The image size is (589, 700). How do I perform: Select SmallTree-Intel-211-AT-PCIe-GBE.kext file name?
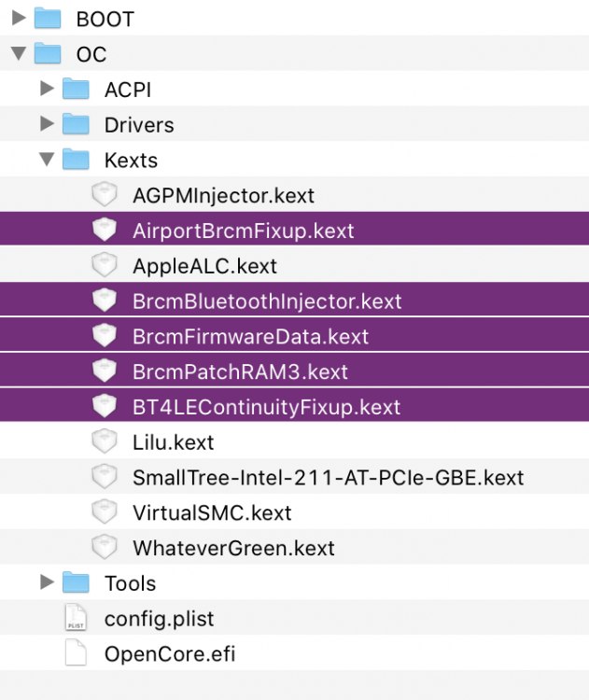tap(328, 478)
